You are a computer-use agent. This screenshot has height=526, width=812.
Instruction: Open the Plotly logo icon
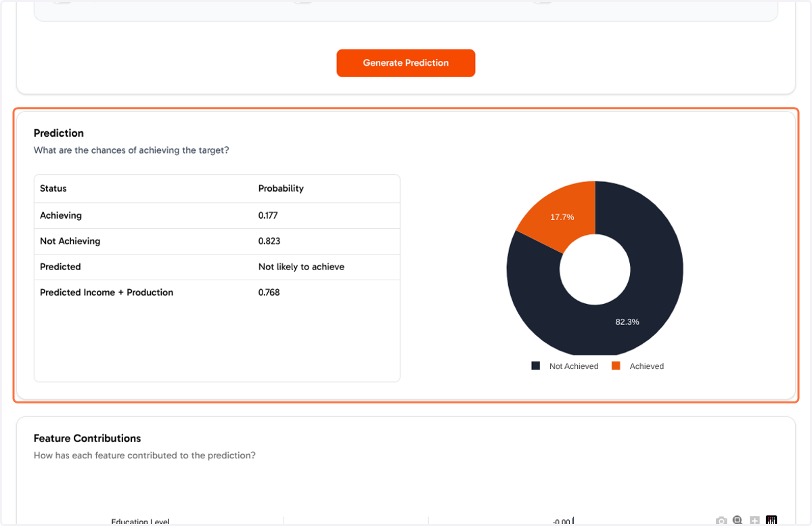[771, 521]
